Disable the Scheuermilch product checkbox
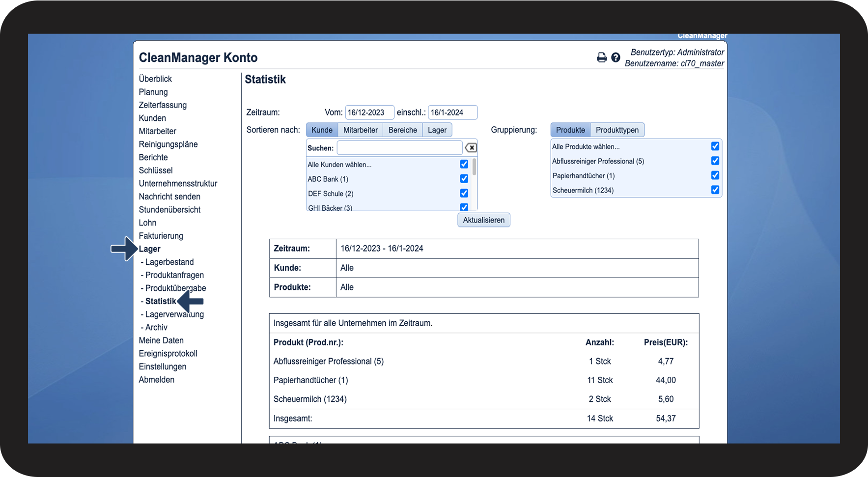Image resolution: width=868 pixels, height=477 pixels. tap(715, 190)
